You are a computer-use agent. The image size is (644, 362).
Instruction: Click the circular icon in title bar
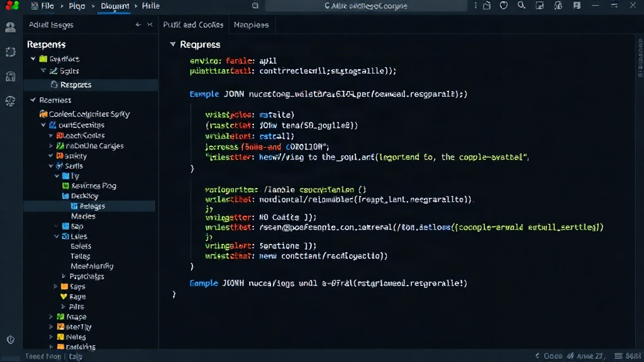pos(504,5)
